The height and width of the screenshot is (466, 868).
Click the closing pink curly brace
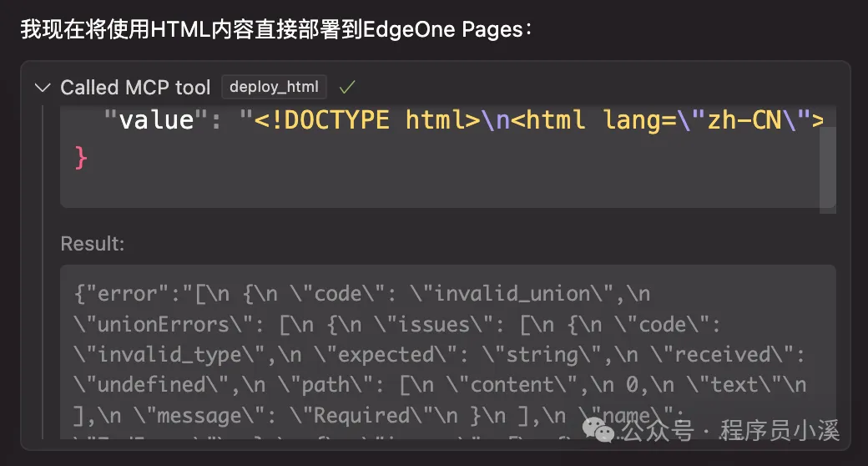pyautogui.click(x=81, y=158)
